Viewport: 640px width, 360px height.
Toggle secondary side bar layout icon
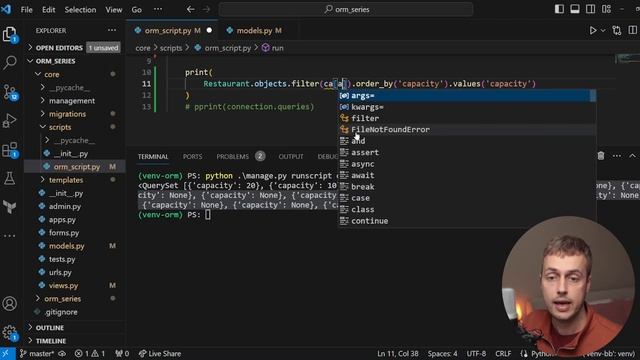click(590, 9)
